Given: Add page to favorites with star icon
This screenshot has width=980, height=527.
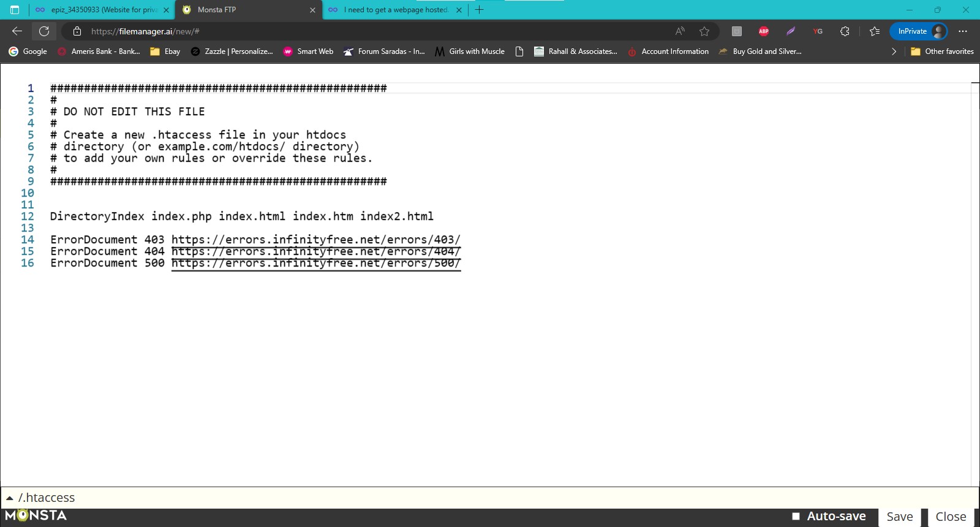Looking at the screenshot, I should [x=704, y=31].
